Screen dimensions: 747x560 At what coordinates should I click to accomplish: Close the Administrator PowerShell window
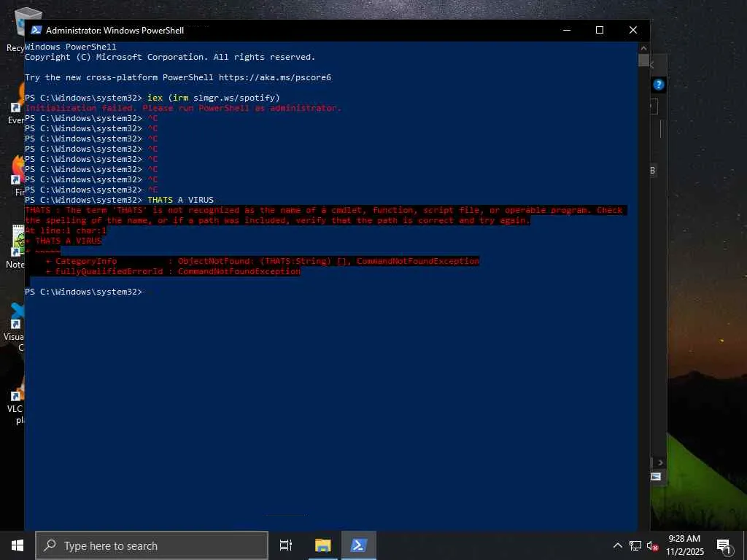[x=633, y=30]
